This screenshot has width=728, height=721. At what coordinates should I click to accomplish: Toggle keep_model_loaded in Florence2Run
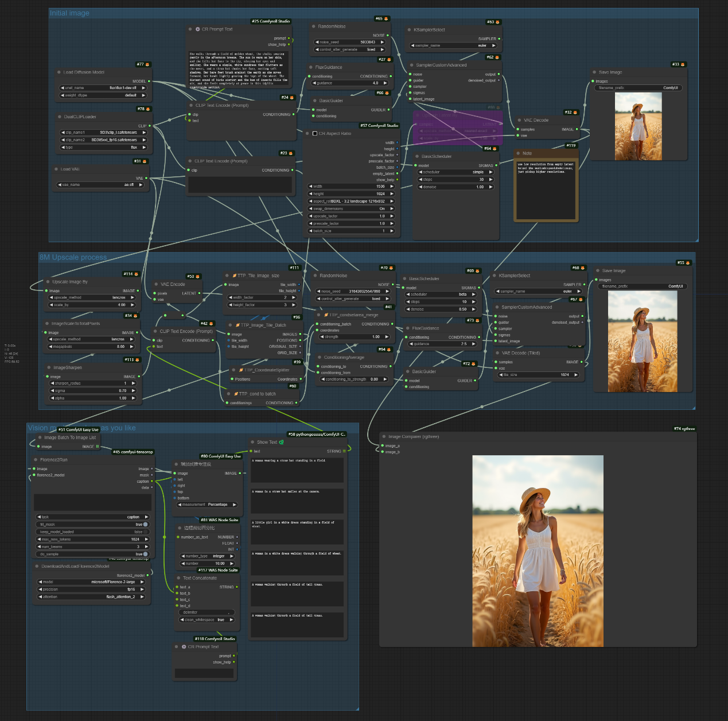point(145,532)
